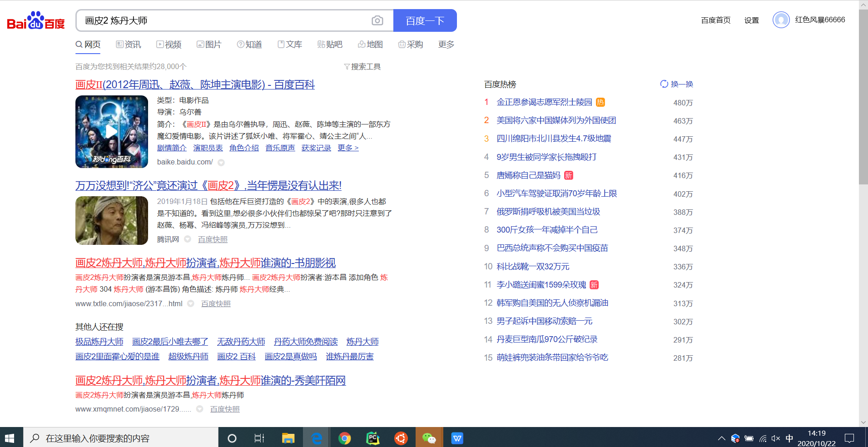Open hot topic 金正恩参谒志愿军烈士陵园

tap(544, 102)
